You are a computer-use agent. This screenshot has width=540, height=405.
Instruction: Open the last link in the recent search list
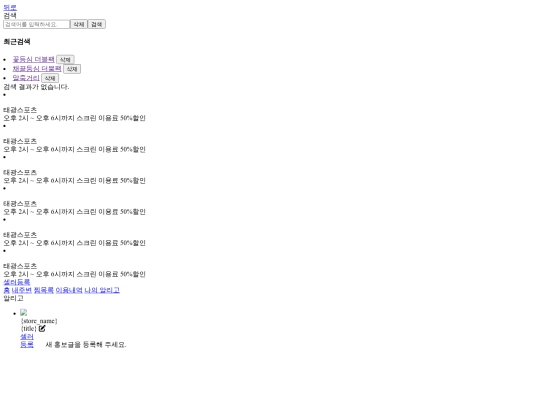click(26, 78)
